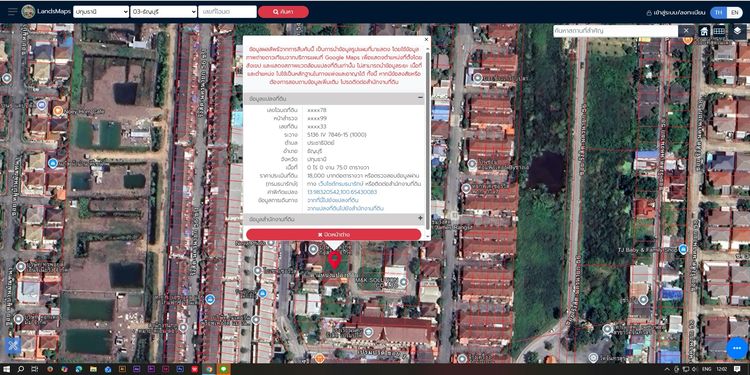Switch language to EN
Screen dimensions: 750x375
point(735,12)
